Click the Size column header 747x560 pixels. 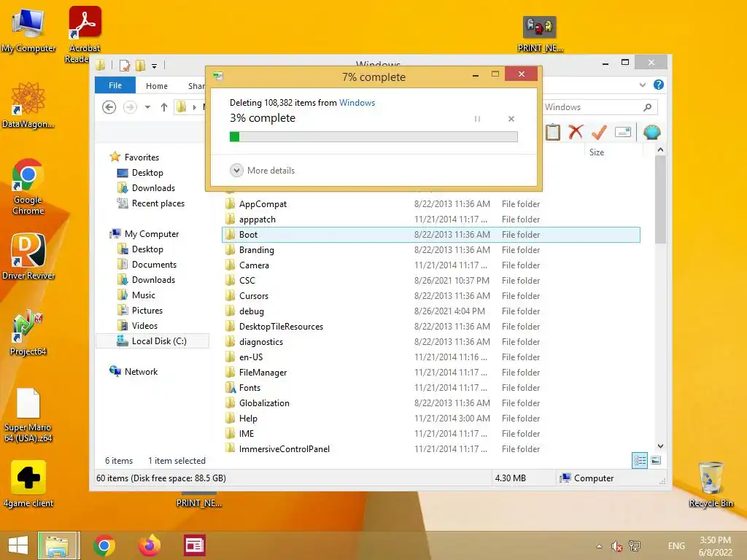pyautogui.click(x=597, y=152)
